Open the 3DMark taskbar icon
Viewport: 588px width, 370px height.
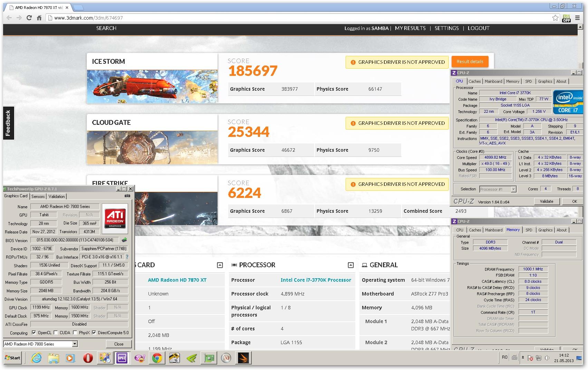pyautogui.click(x=243, y=358)
